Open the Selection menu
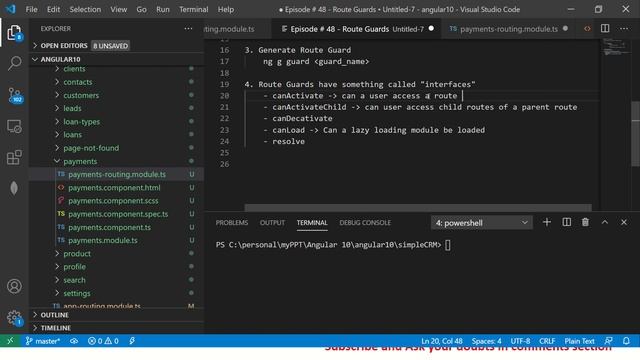 (85, 9)
